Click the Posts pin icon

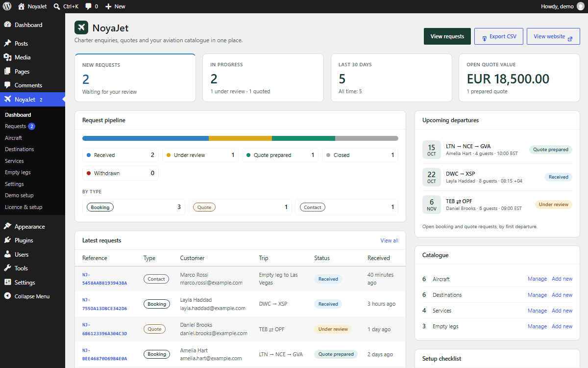click(x=7, y=43)
